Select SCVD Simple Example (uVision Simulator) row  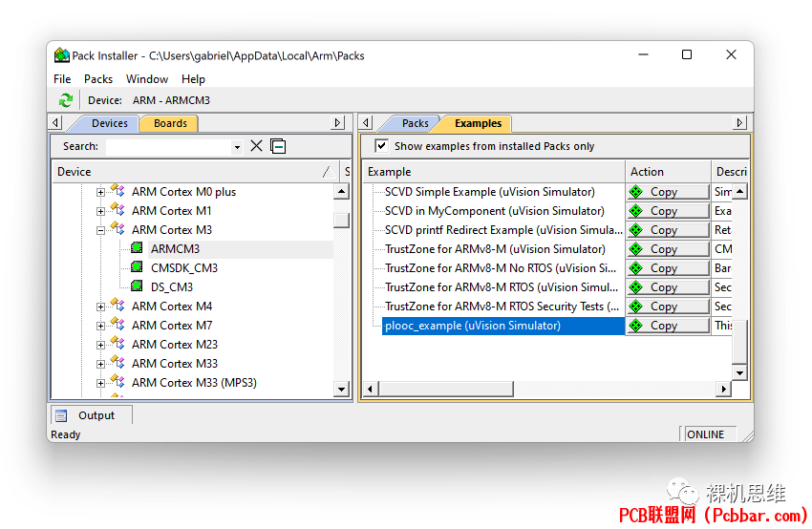(x=490, y=192)
